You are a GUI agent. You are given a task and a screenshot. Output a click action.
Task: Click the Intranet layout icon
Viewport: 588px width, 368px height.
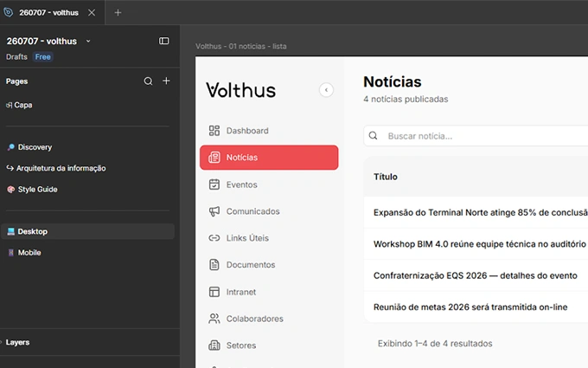tap(214, 292)
